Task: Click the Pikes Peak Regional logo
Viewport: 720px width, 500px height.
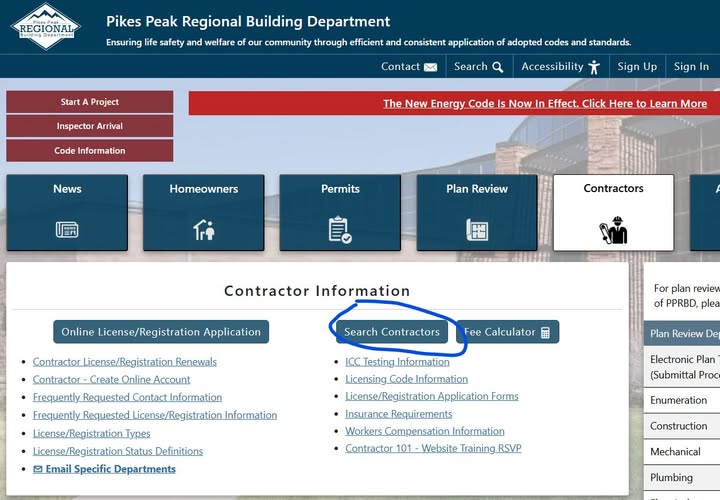Action: tap(46, 26)
